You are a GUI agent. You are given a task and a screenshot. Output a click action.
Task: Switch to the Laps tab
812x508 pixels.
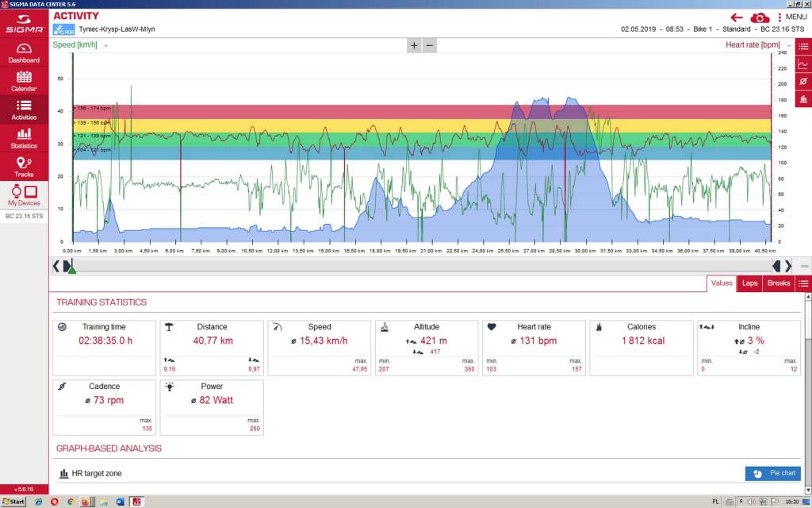pos(749,283)
